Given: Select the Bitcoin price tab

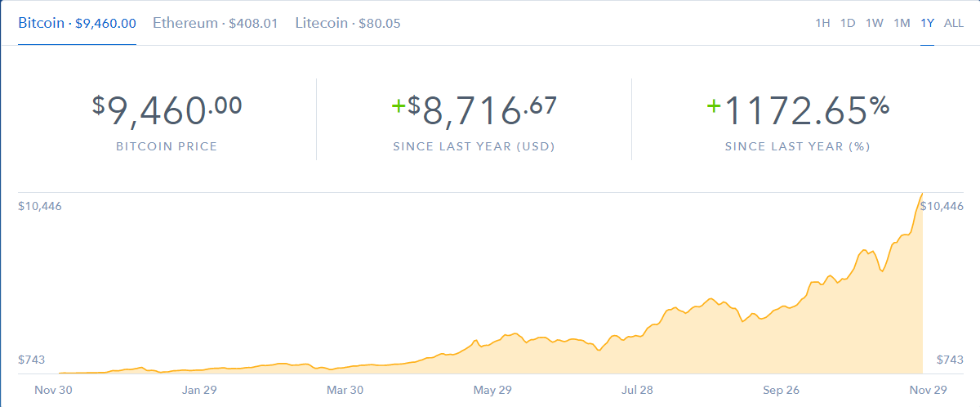Looking at the screenshot, I should click(x=77, y=23).
